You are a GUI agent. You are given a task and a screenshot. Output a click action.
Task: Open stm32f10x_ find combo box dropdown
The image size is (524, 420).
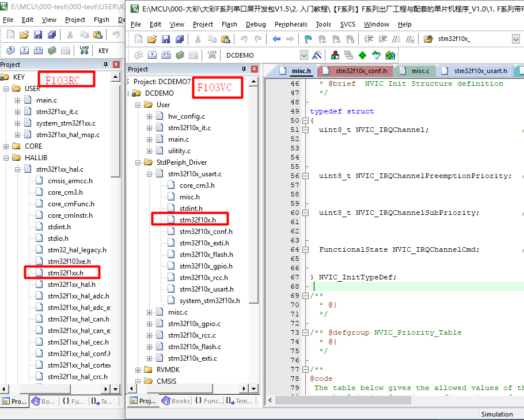click(x=515, y=39)
